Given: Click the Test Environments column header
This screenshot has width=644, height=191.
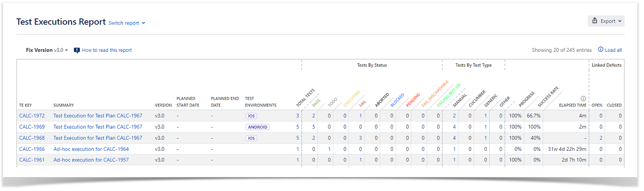Looking at the screenshot, I should tap(260, 102).
